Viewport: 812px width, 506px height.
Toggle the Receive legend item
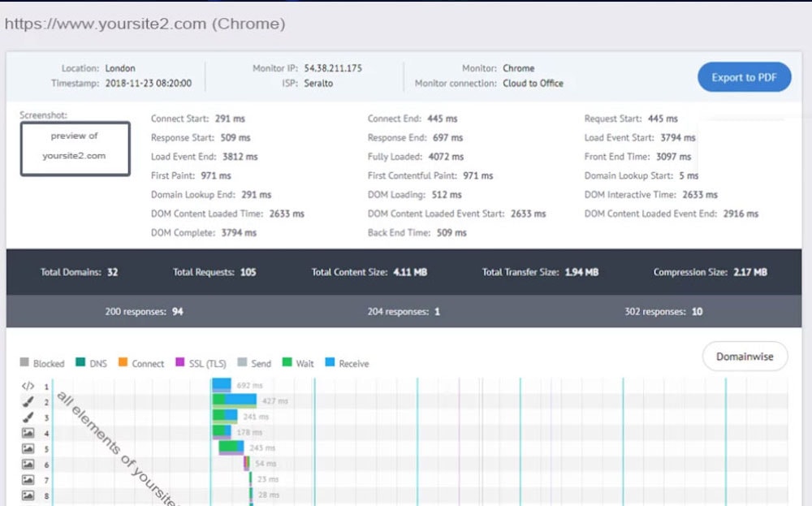pyautogui.click(x=347, y=363)
